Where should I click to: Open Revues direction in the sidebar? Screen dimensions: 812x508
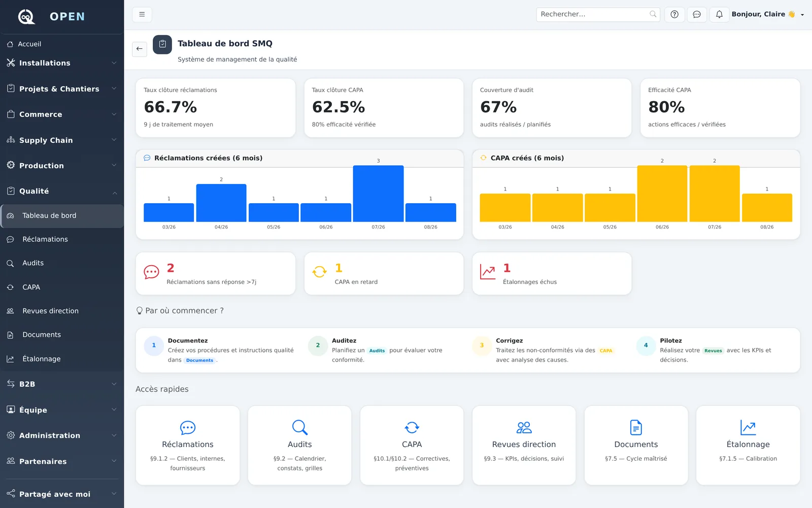coord(62,311)
